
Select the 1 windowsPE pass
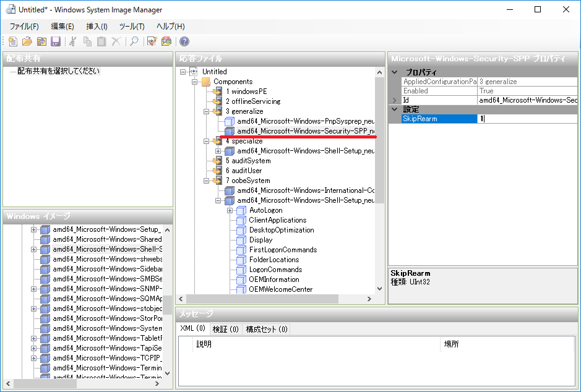click(x=246, y=92)
